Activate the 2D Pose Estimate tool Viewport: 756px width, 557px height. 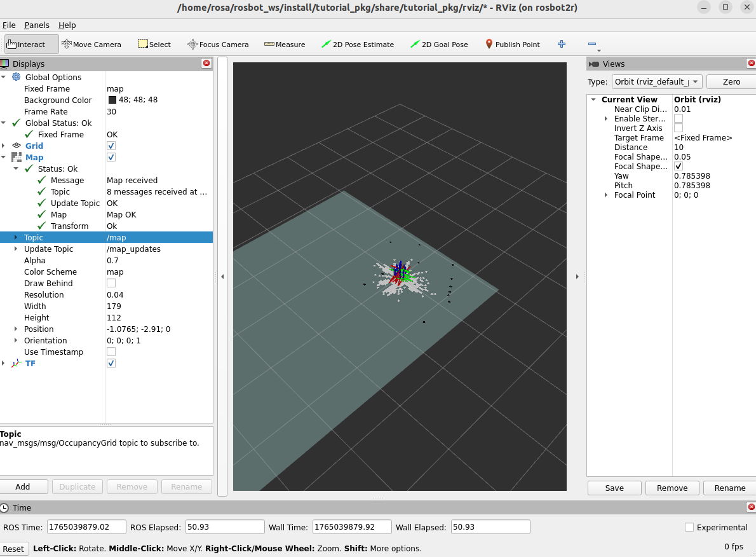coord(358,45)
